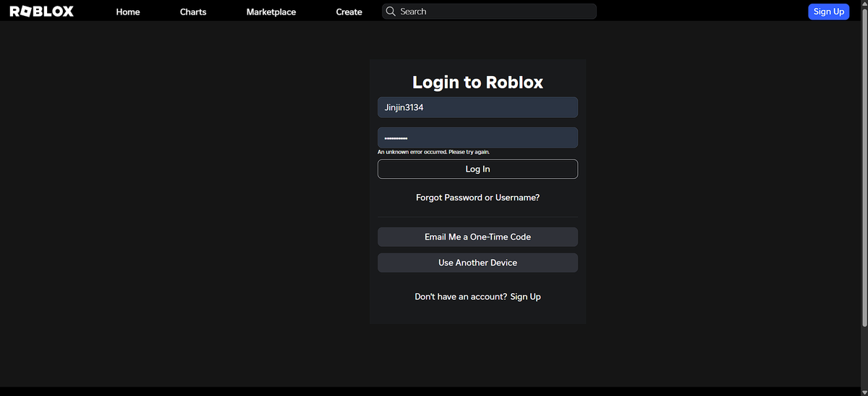The width and height of the screenshot is (868, 396).
Task: Focus the Search input field
Action: coord(489,12)
